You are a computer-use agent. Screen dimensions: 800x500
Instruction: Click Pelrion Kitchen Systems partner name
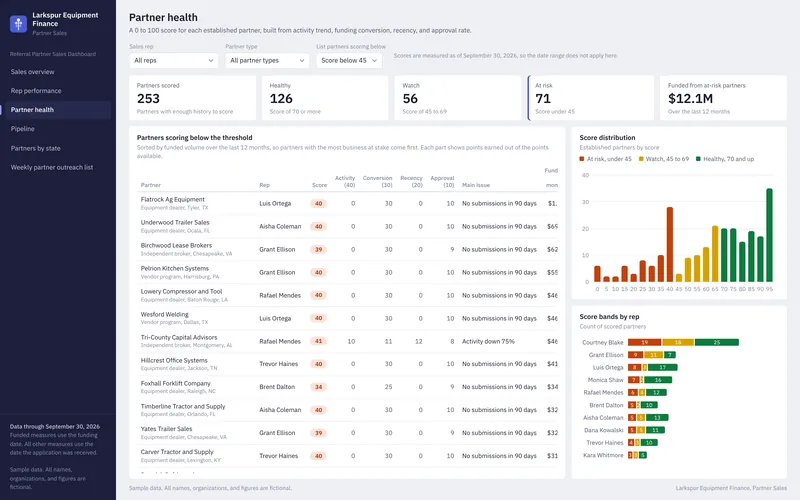[x=174, y=268]
